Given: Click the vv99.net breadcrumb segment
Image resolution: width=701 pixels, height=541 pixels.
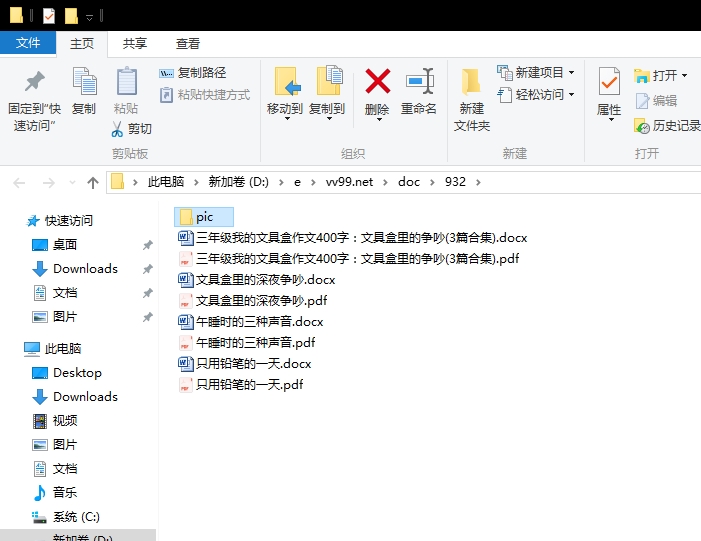Looking at the screenshot, I should [349, 182].
